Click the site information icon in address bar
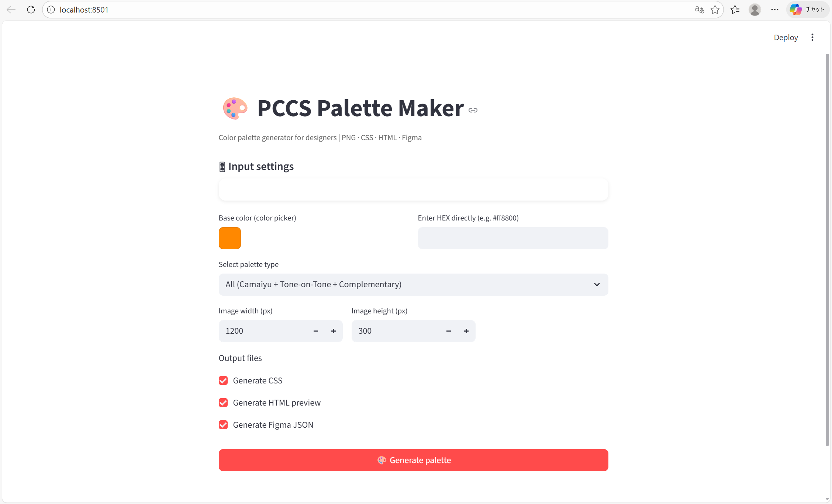This screenshot has height=504, width=832. [x=51, y=10]
